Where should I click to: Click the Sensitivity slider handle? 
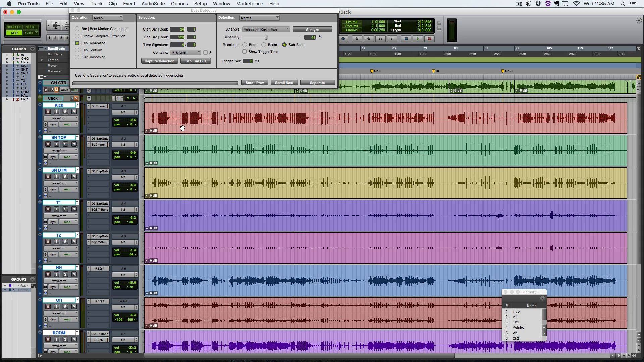click(266, 37)
